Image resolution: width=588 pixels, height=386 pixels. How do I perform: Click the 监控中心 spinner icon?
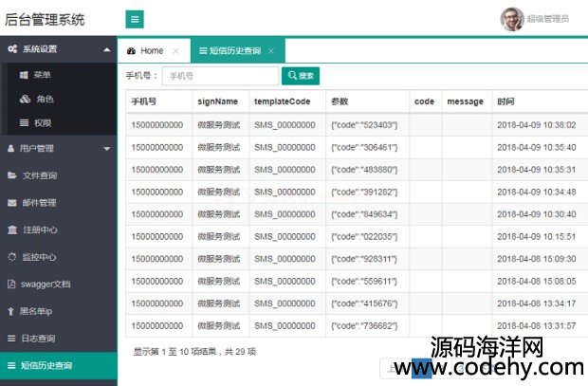point(12,257)
